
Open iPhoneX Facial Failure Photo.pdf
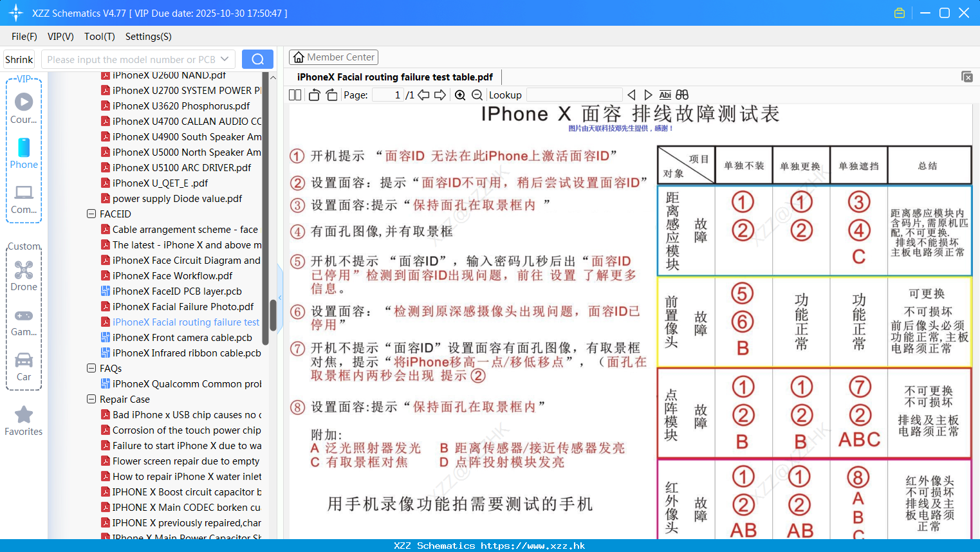coord(177,306)
